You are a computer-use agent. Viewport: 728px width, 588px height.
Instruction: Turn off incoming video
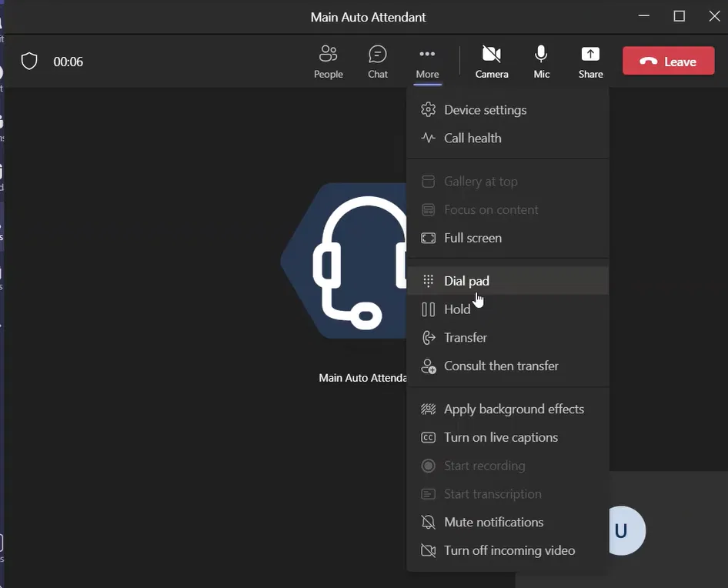coord(509,551)
